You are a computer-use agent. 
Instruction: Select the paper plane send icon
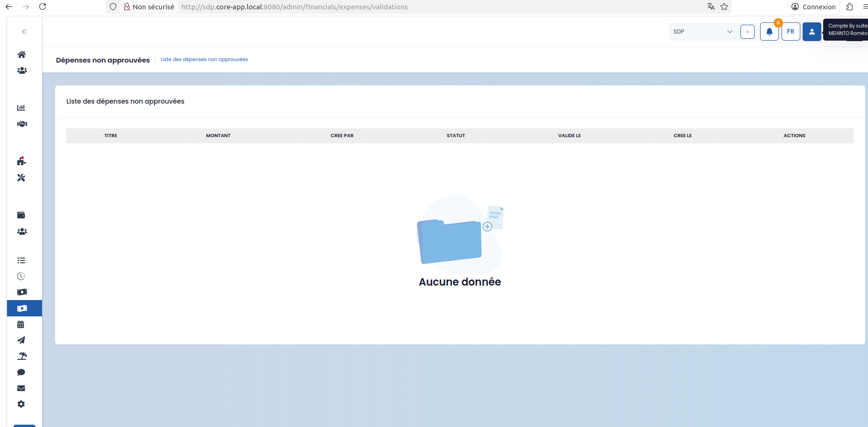[21, 340]
